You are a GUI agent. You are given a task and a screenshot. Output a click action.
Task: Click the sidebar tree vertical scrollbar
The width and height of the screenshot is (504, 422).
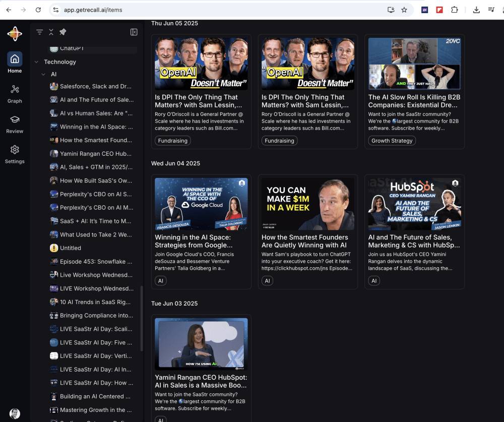click(x=142, y=318)
